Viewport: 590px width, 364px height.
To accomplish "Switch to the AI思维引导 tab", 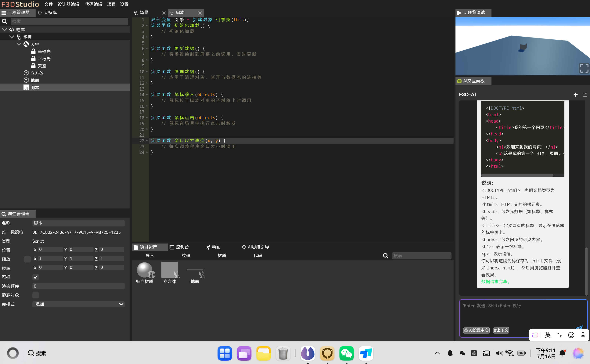I will pos(255,247).
